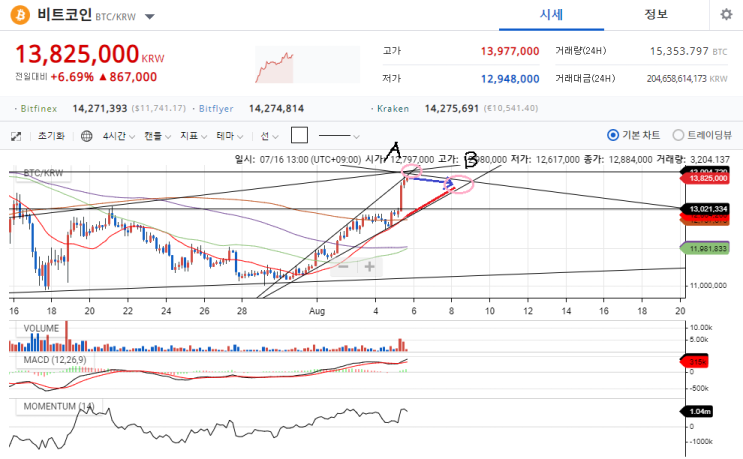Switch to the 정보 tab

(656, 15)
